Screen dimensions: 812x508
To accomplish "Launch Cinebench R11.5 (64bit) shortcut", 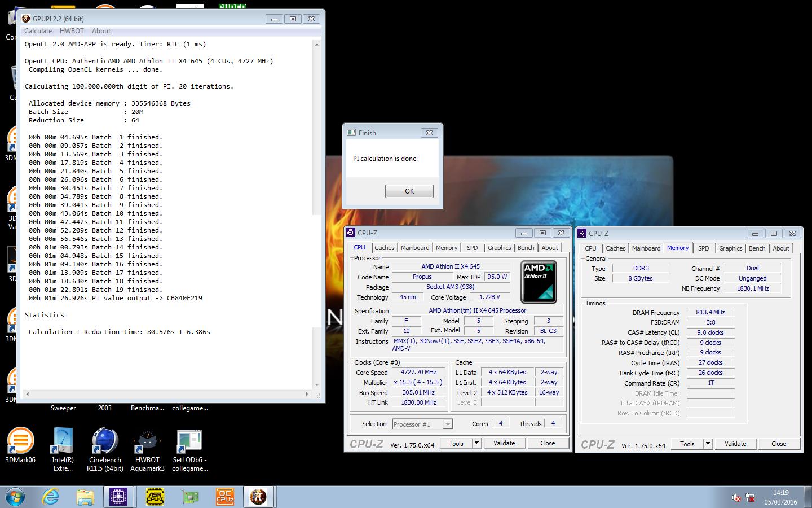I will pyautogui.click(x=105, y=449).
